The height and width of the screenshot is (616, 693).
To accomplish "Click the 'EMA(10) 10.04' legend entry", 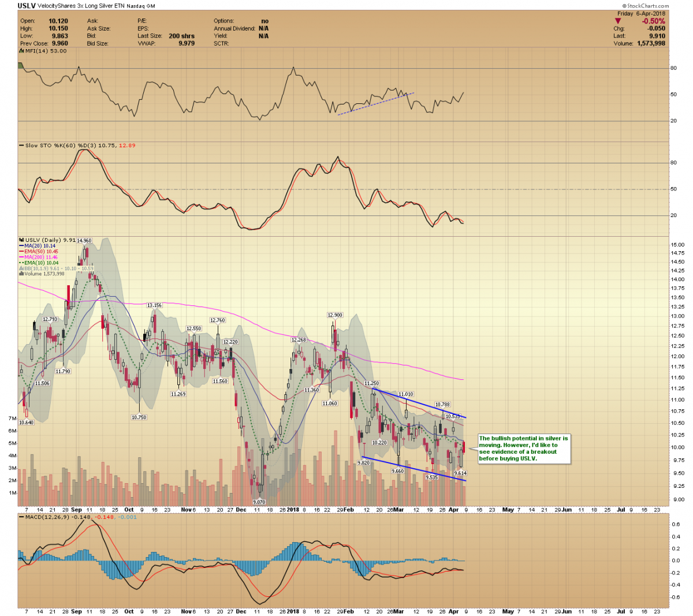I will 42,263.
